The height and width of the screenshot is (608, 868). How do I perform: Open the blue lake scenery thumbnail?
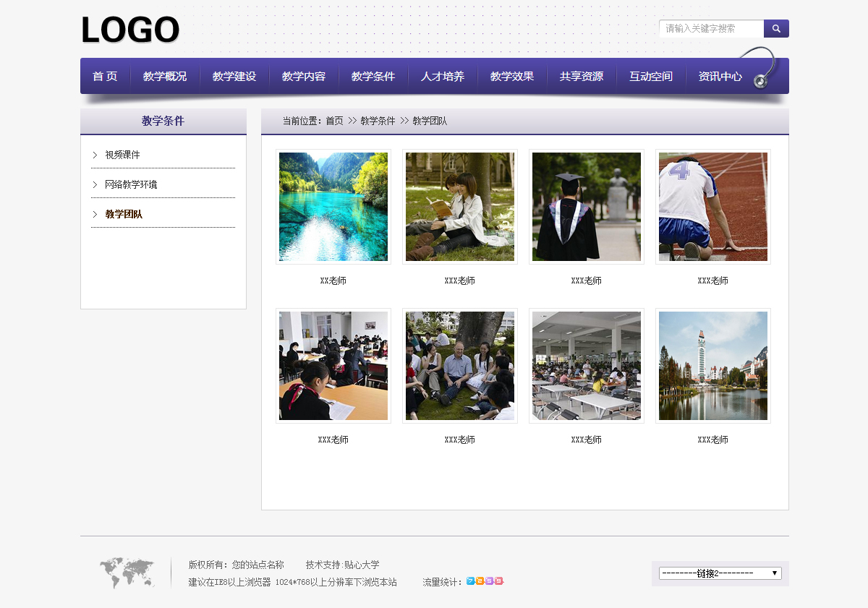[x=333, y=207]
